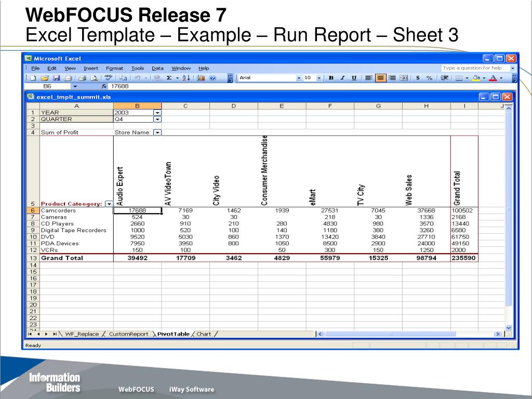Open the Tools menu
This screenshot has width=532, height=399.
click(138, 68)
